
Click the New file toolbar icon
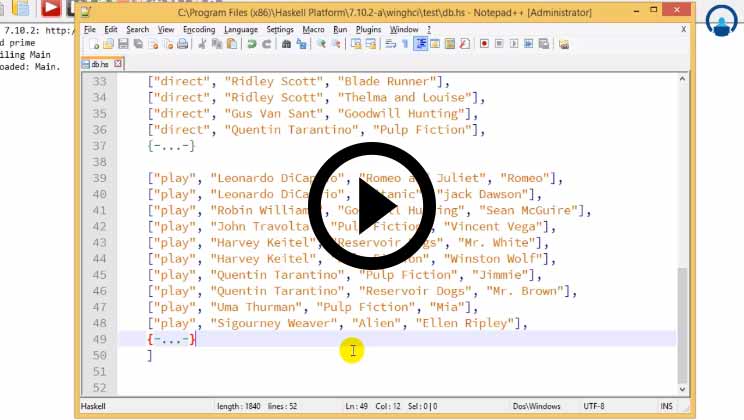tap(90, 44)
